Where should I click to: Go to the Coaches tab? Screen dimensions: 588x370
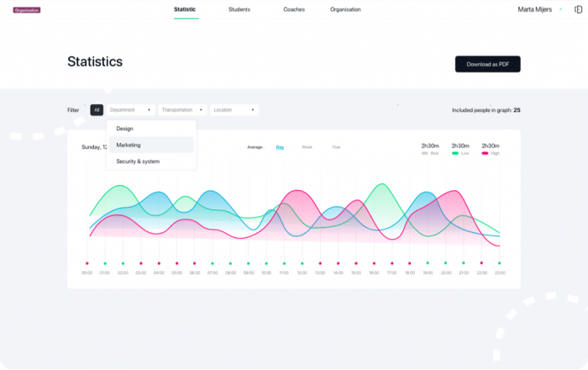point(294,9)
